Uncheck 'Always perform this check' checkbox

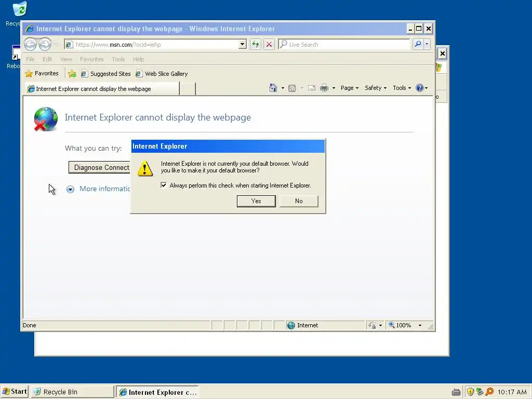(x=164, y=185)
